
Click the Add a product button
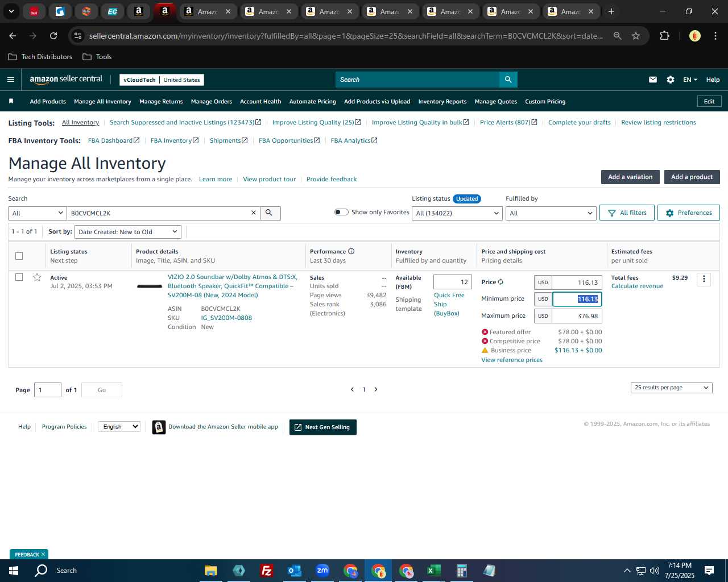pos(692,177)
